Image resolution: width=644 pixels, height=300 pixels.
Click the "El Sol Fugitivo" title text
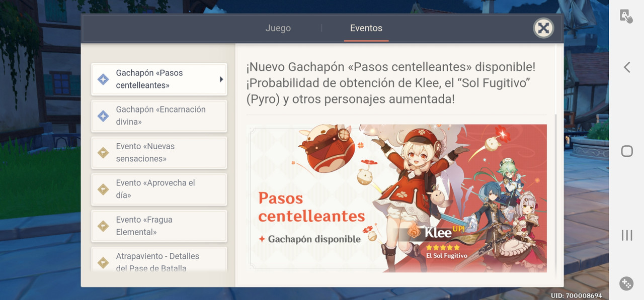pos(447,256)
